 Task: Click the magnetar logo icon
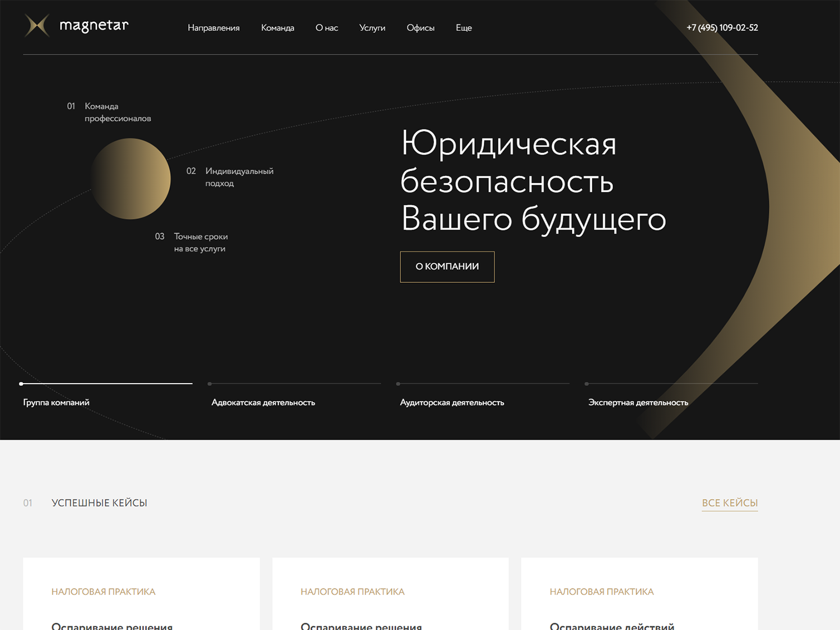click(x=37, y=26)
